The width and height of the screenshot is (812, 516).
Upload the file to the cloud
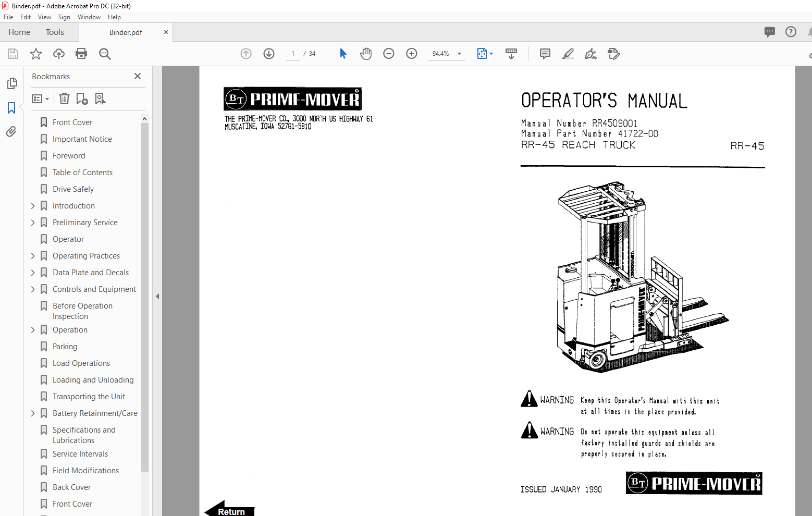tap(59, 54)
